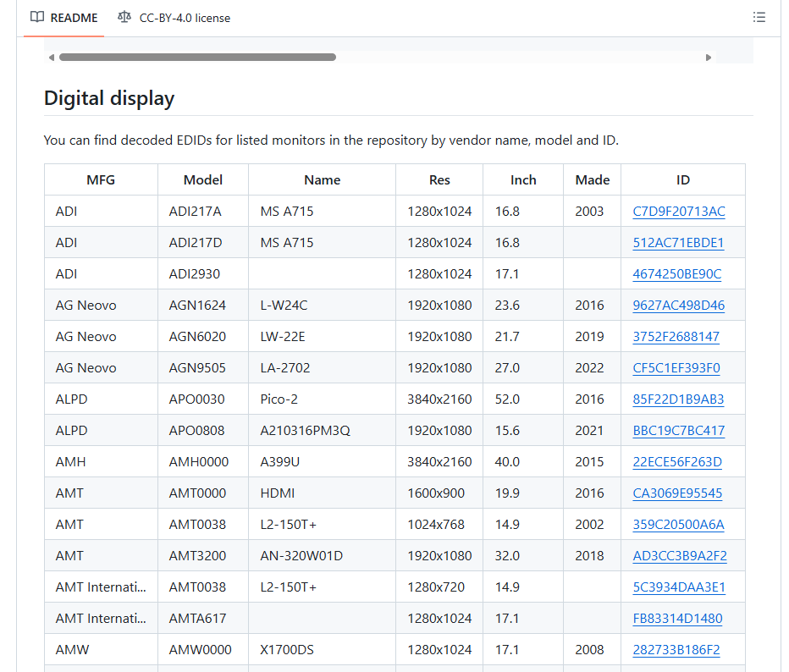Select name cell AN-320W01D
The image size is (789, 672).
pos(322,555)
